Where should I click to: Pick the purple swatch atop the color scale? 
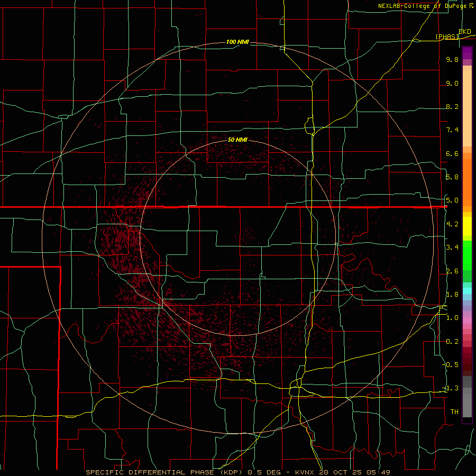(467, 53)
